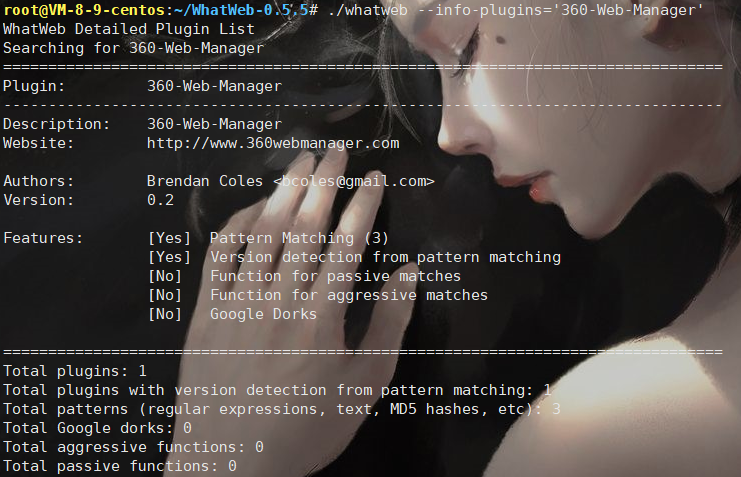Click the --info-plugins='360-Web-Manager' argument

tap(560, 10)
